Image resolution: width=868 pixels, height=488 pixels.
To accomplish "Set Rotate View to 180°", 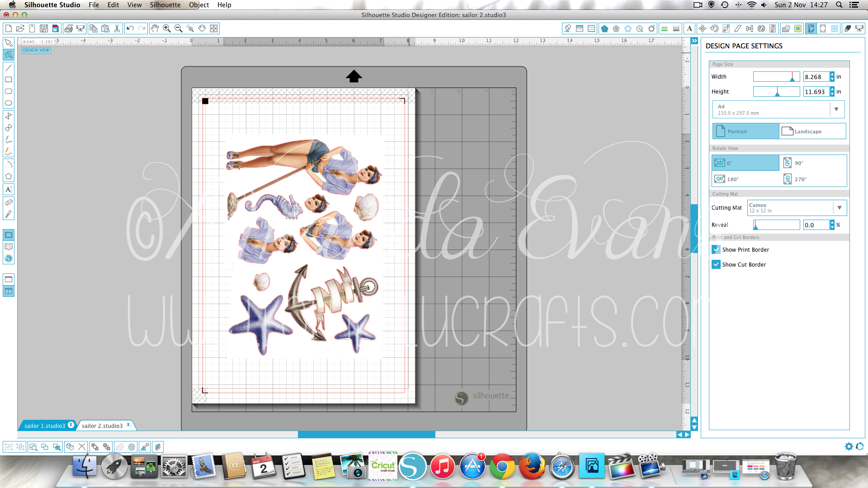I will pyautogui.click(x=745, y=179).
